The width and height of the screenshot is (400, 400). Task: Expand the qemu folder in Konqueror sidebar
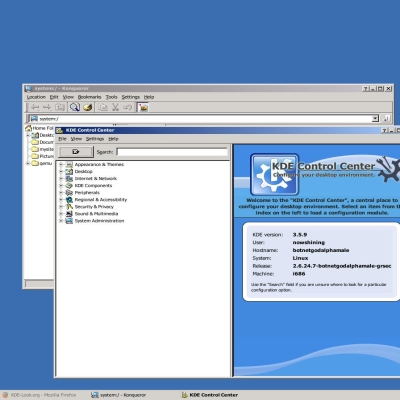click(28, 163)
